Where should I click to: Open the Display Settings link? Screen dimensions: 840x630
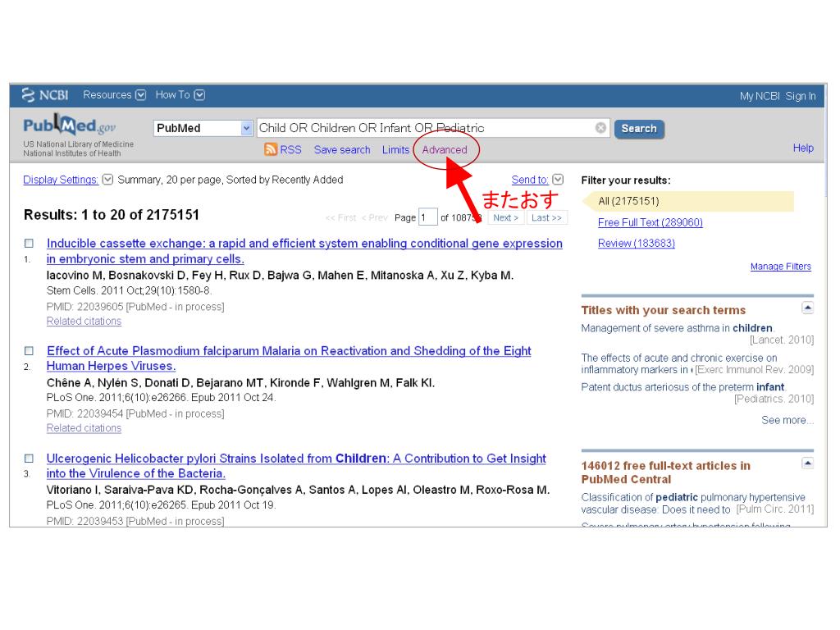point(61,180)
